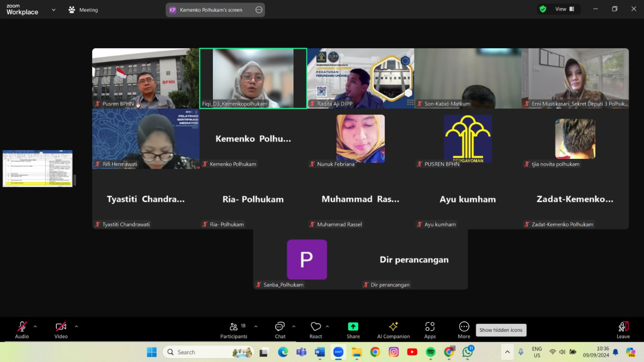
Task: Open React emoji menu
Action: point(316,330)
